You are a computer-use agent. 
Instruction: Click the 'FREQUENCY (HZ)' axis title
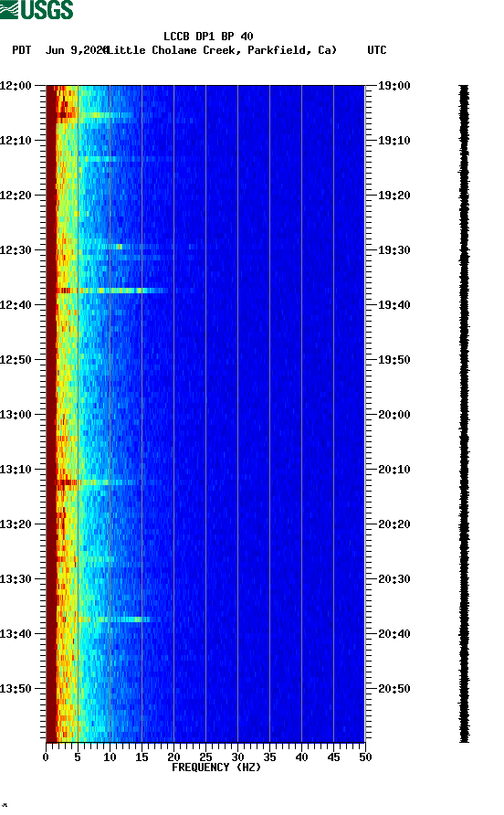pyautogui.click(x=216, y=767)
